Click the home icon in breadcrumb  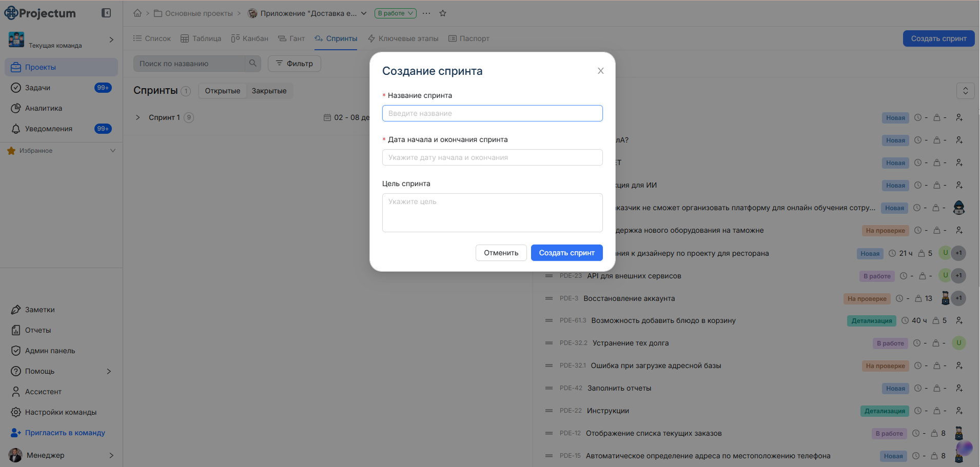138,13
